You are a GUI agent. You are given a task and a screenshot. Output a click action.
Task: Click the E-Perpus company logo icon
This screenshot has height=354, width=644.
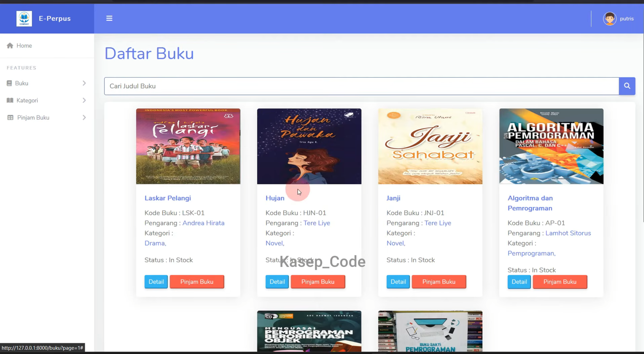pyautogui.click(x=24, y=19)
